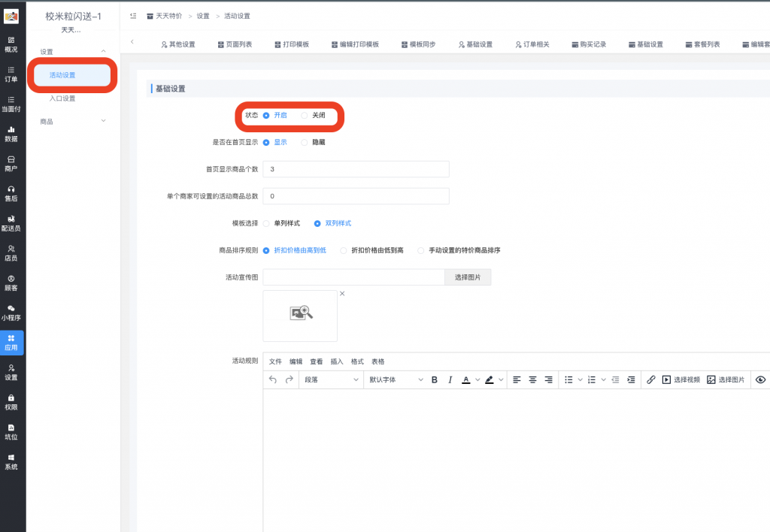Click the 首页显示商品个数 input field
Image resolution: width=770 pixels, height=532 pixels.
coord(356,168)
